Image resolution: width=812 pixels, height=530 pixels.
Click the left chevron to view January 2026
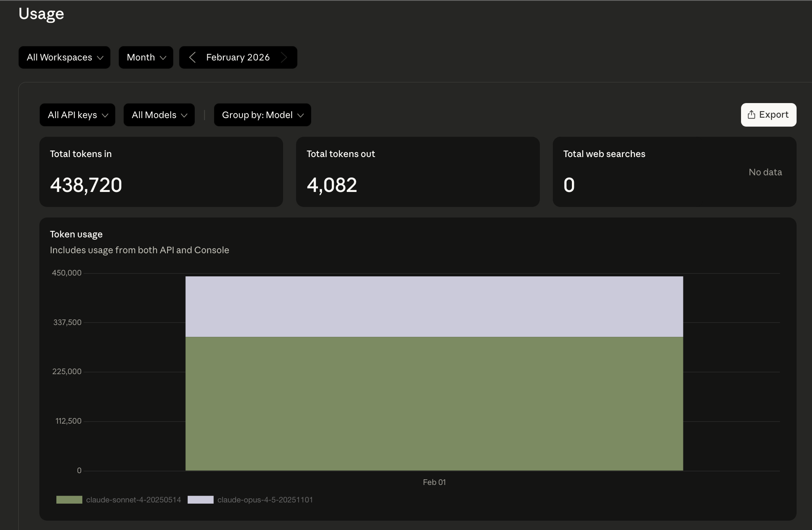tap(193, 57)
